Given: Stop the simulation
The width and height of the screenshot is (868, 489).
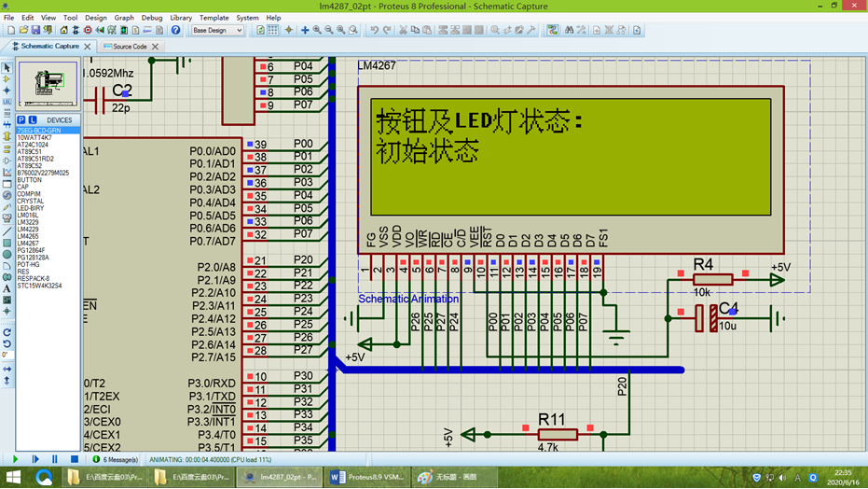Looking at the screenshot, I should pos(75,459).
